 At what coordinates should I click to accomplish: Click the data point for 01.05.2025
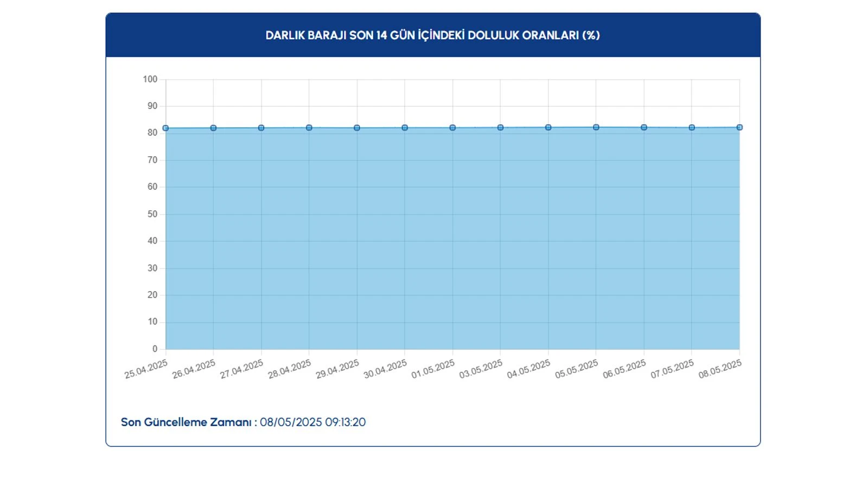click(452, 128)
